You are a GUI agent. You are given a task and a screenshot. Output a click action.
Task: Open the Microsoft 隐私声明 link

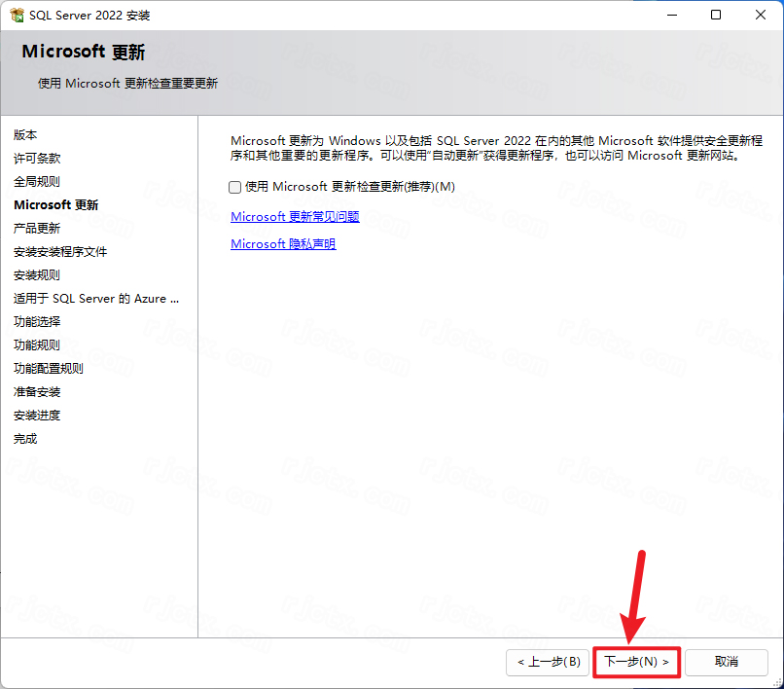point(283,243)
